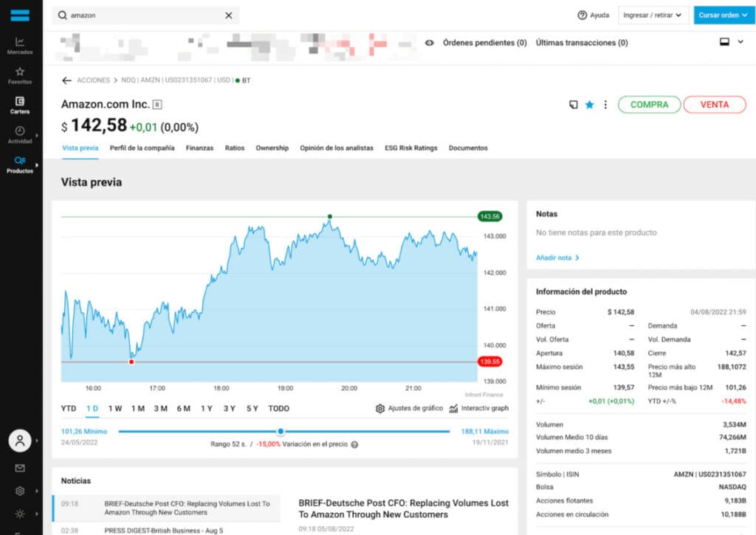Open ESG Risk Ratings tab
The image size is (756, 535).
pyautogui.click(x=410, y=148)
